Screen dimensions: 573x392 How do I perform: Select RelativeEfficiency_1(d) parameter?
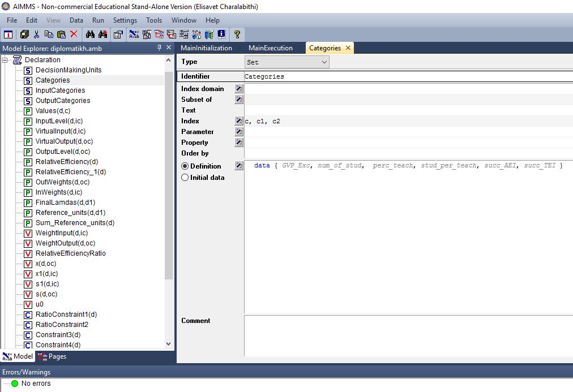pyautogui.click(x=71, y=172)
